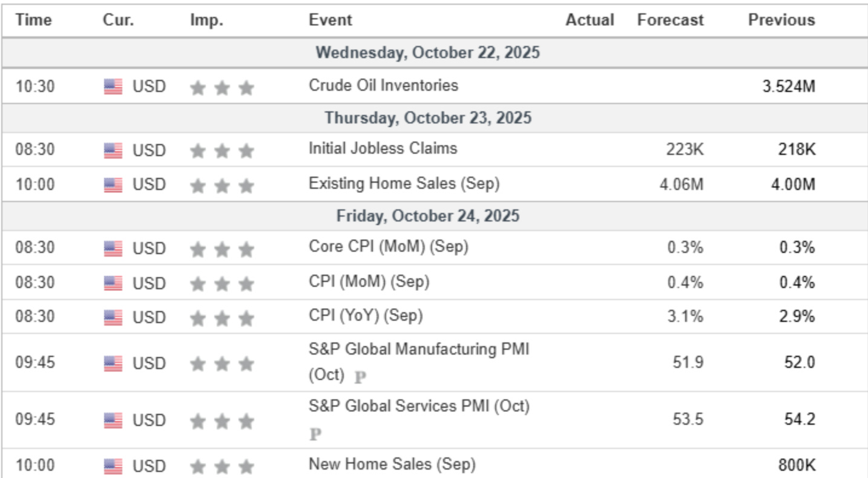Click US flag in CPI (MoM) row
This screenshot has width=868, height=478.
(113, 283)
